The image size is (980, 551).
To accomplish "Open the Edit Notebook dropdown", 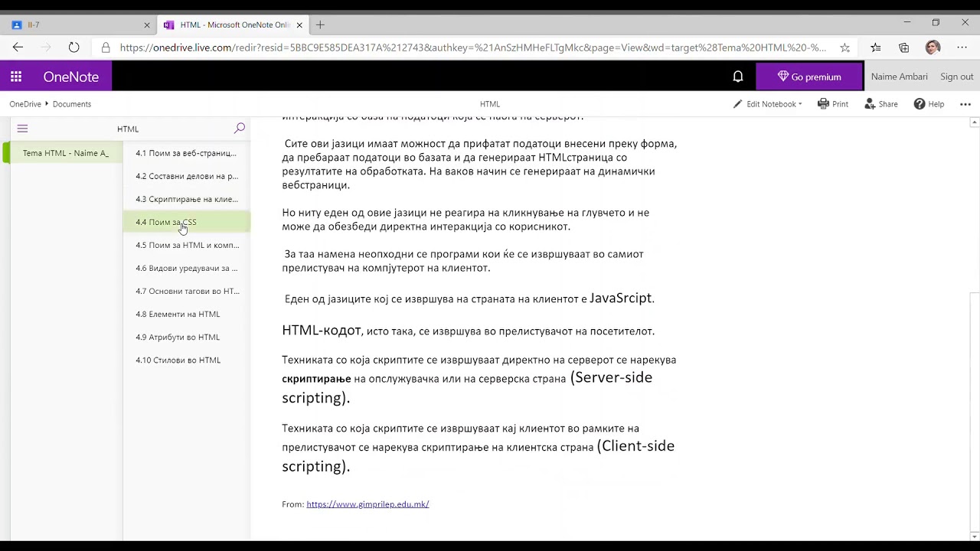I will pos(768,104).
